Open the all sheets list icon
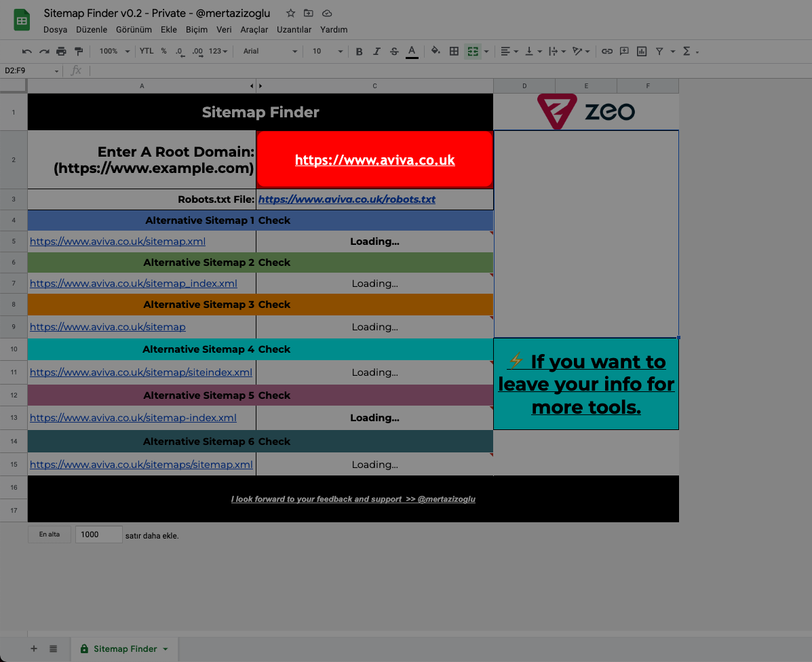This screenshot has height=662, width=812. tap(54, 648)
